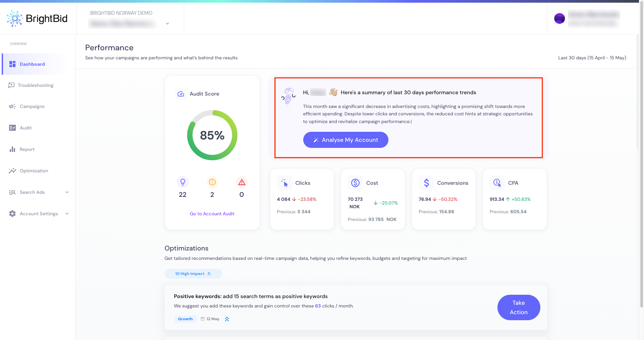Open Troubleshooting in the sidebar

[x=35, y=85]
